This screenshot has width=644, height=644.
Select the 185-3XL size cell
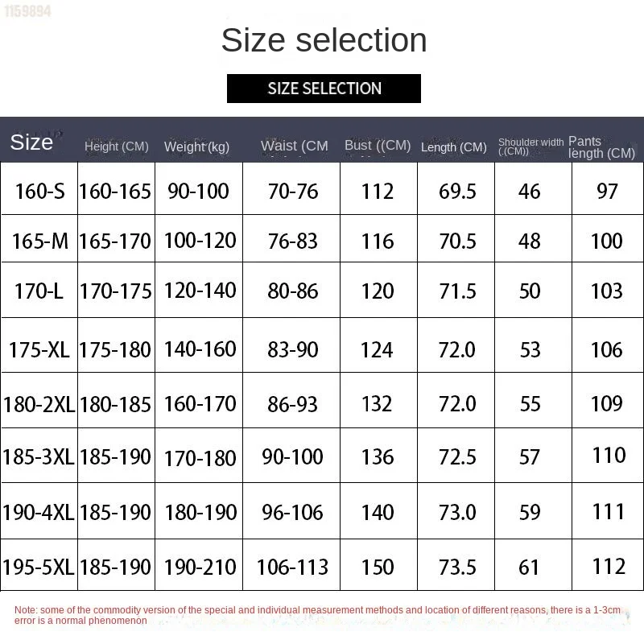(x=39, y=456)
